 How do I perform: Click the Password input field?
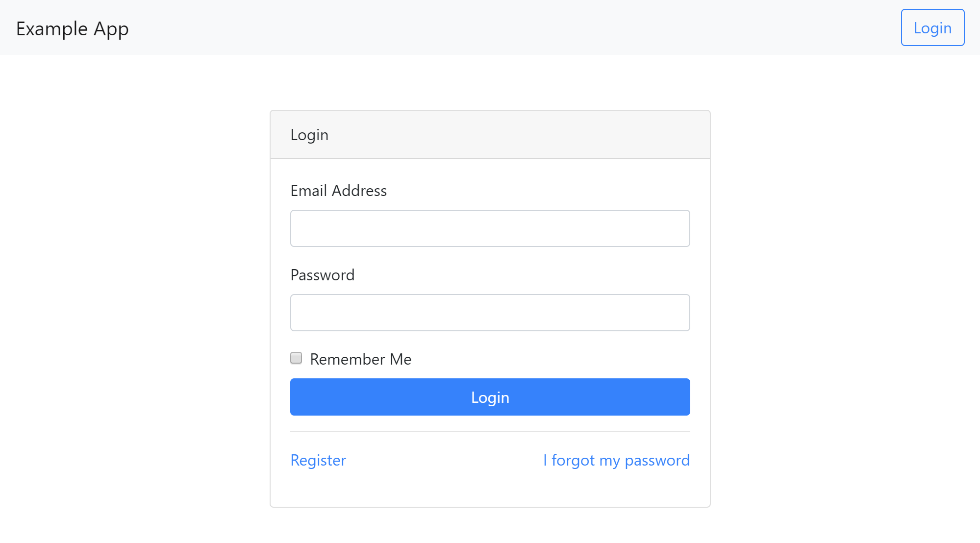point(490,312)
